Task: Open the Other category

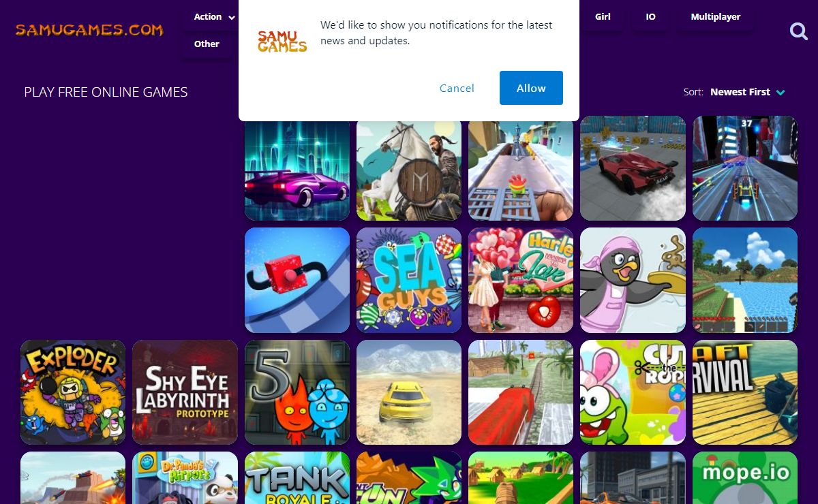Action: (207, 44)
